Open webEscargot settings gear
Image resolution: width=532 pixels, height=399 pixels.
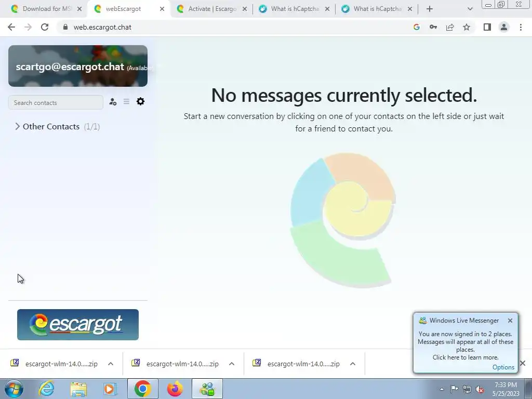pyautogui.click(x=140, y=101)
